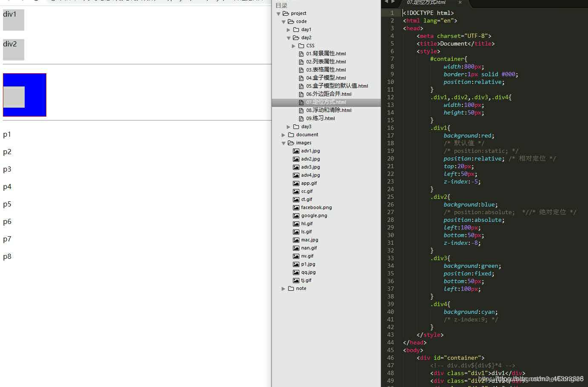Go to next tab with right arrow
588x387 pixels.
tap(393, 2)
